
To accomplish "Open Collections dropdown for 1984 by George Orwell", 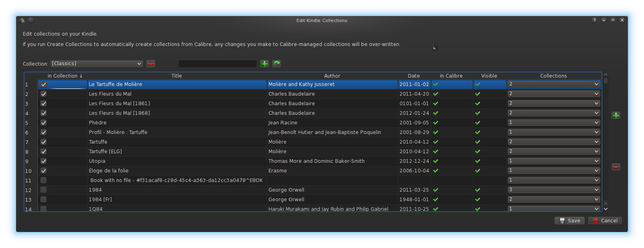I will [x=554, y=190].
